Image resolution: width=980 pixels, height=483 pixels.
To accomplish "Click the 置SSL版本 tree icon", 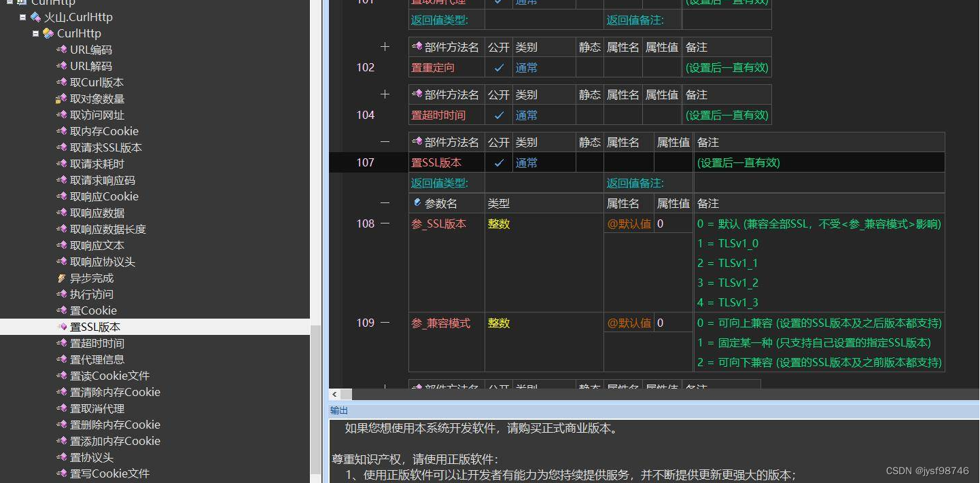I will click(x=61, y=327).
